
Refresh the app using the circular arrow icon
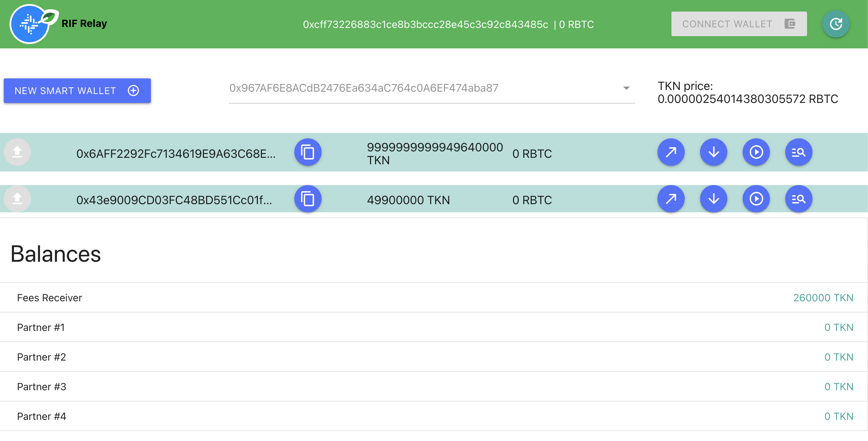(835, 24)
